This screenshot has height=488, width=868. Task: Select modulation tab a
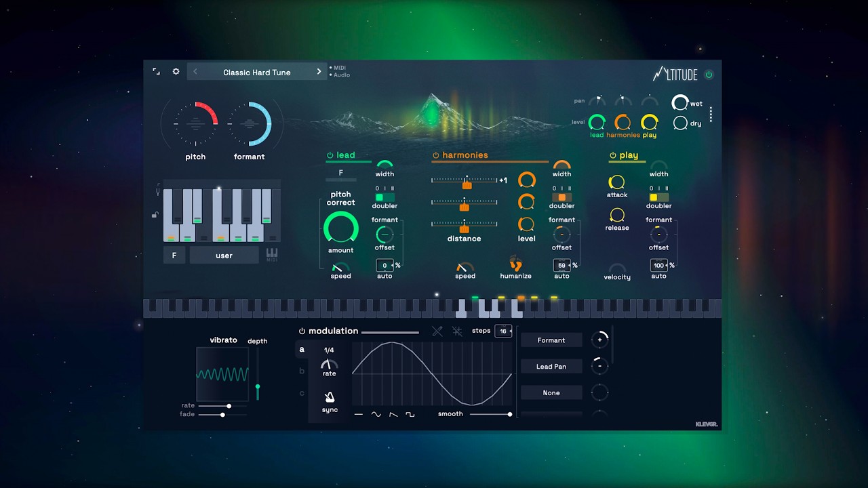302,350
